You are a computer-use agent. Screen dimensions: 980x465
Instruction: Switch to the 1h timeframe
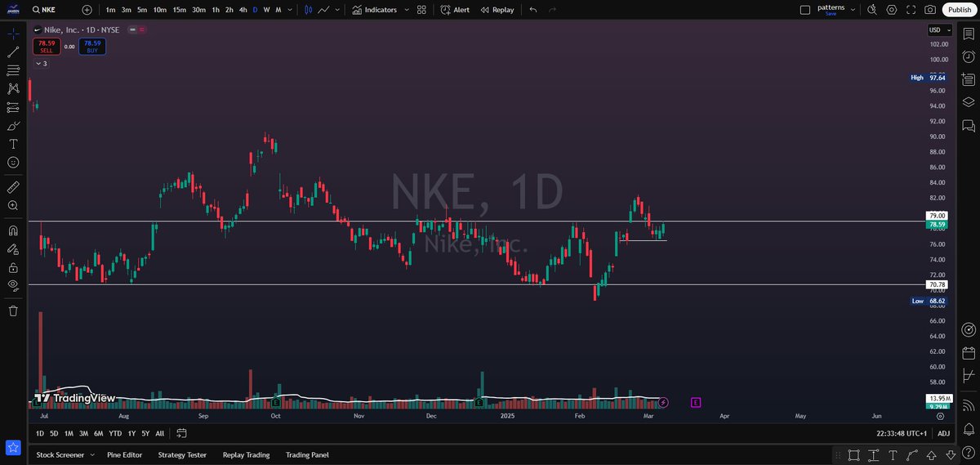click(x=215, y=10)
